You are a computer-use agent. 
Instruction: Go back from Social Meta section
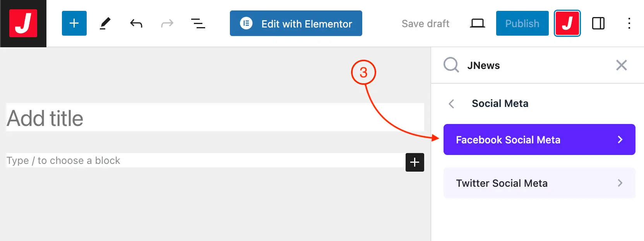tap(451, 104)
